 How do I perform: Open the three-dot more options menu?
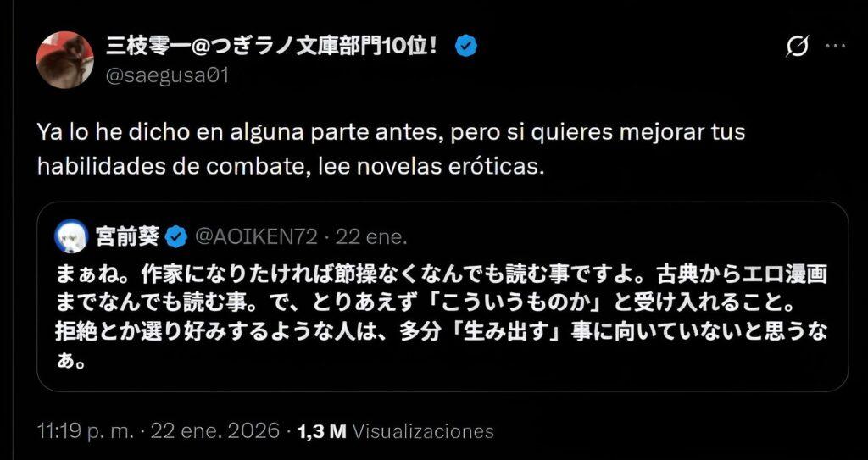(x=836, y=46)
